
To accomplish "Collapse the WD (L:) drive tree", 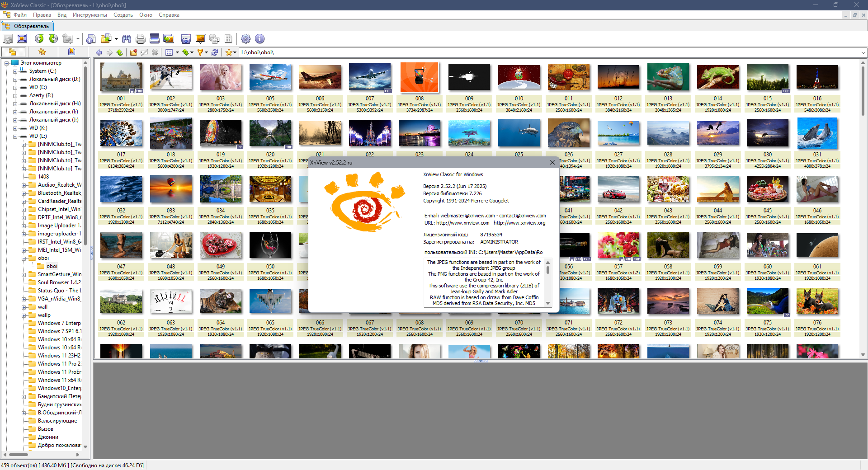I will [15, 136].
